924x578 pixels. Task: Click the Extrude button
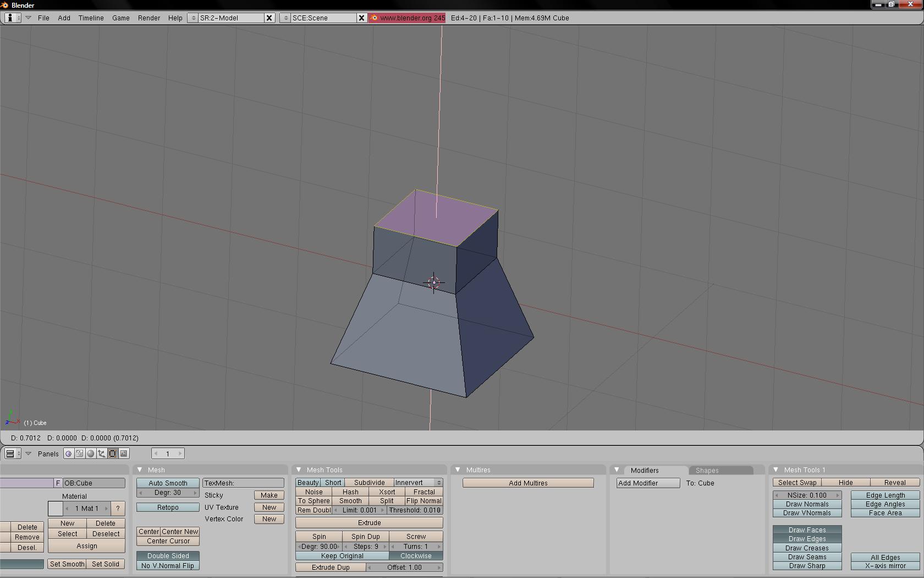point(369,523)
